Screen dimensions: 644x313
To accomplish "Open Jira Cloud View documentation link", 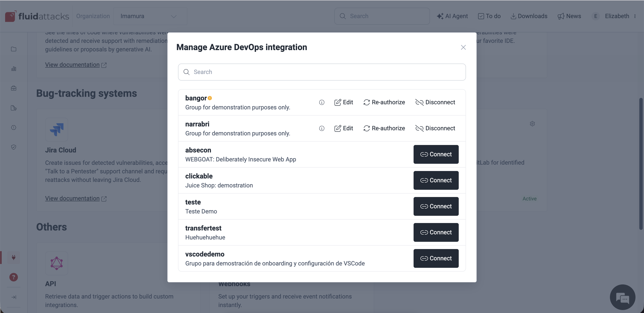I will (76, 199).
